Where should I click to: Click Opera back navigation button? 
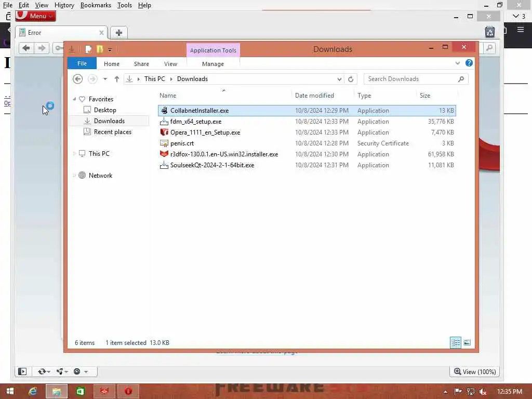tap(26, 48)
